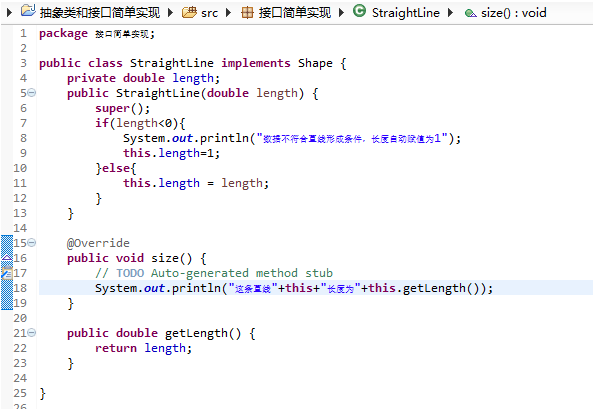Click line number 18 in the gutter

click(20, 288)
